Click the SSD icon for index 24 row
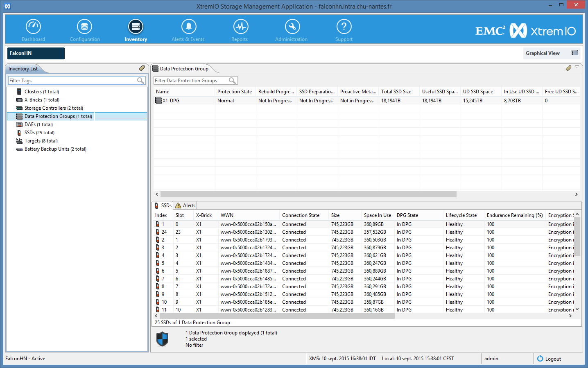Viewport: 588px width, 368px height. point(157,232)
